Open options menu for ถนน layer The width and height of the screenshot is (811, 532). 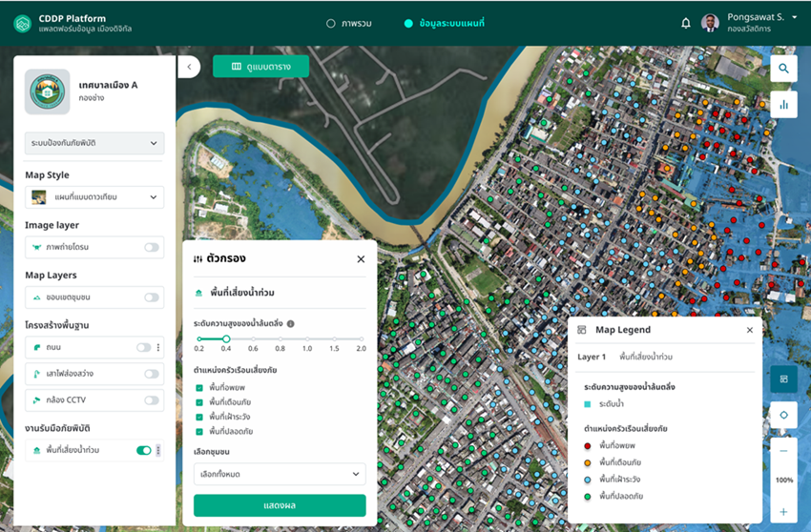tap(158, 348)
